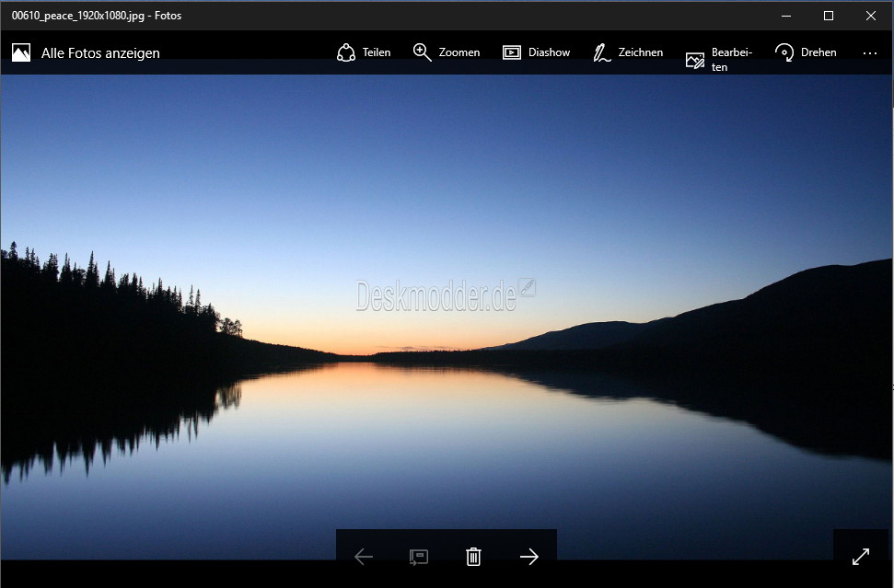The image size is (894, 588).
Task: Click the photos collection icon at top-left
Action: point(21,52)
